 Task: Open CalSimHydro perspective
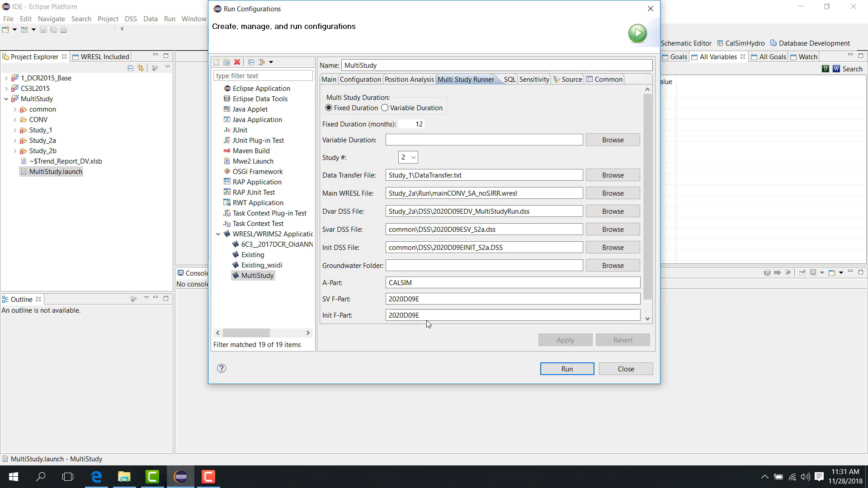[741, 43]
